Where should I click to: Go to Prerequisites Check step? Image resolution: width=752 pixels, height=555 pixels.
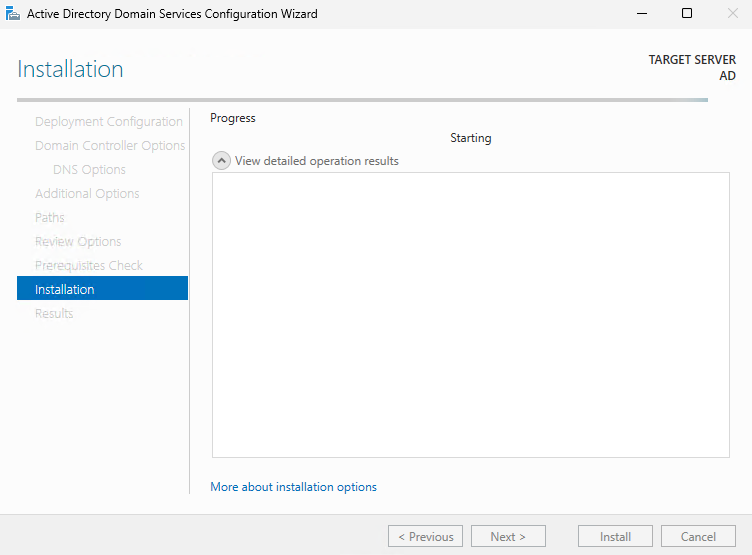(x=89, y=266)
